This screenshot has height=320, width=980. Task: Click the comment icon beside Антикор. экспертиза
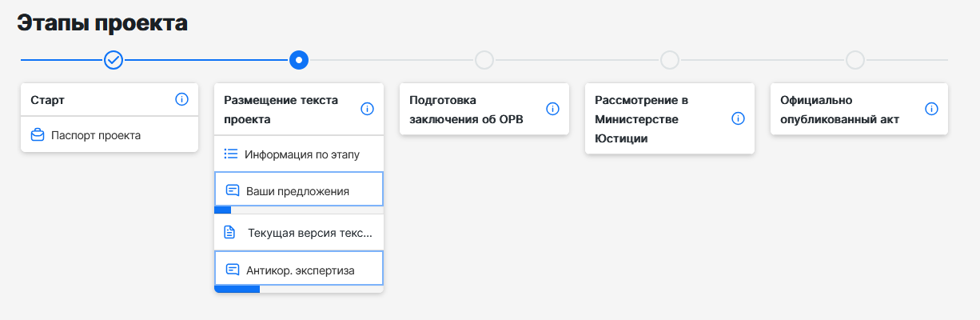click(233, 270)
